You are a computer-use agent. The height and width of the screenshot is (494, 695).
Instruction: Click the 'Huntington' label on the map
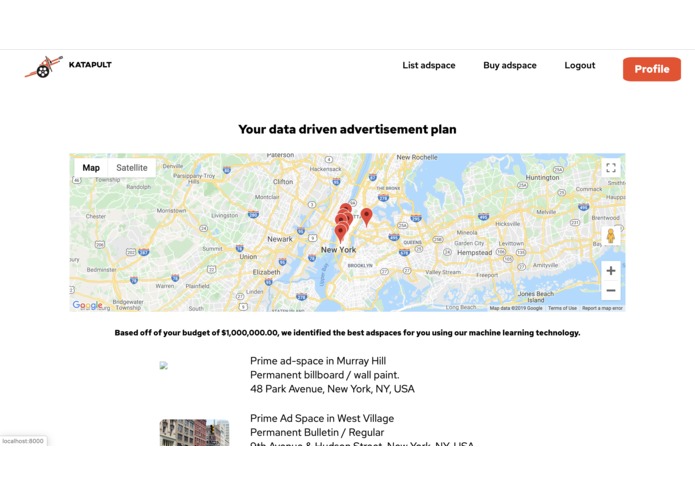click(x=542, y=177)
